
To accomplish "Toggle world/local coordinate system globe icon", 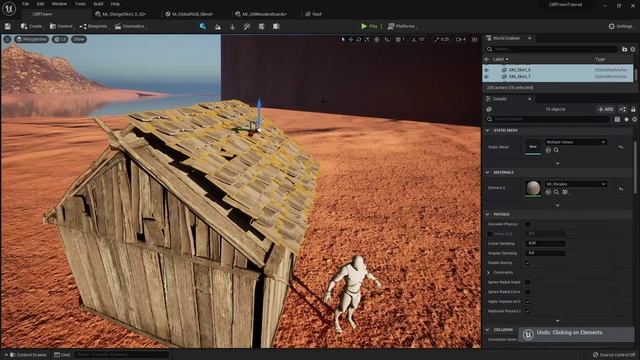I will [x=377, y=40].
